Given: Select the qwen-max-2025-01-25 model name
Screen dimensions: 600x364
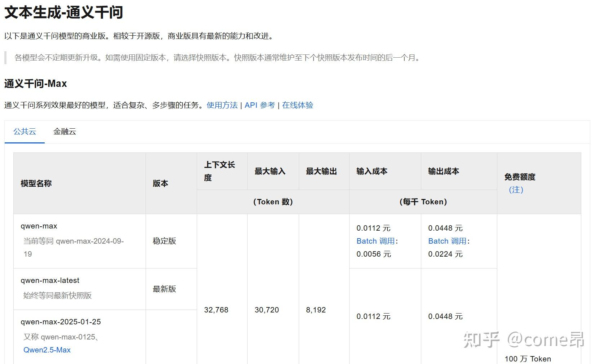Looking at the screenshot, I should tap(61, 322).
